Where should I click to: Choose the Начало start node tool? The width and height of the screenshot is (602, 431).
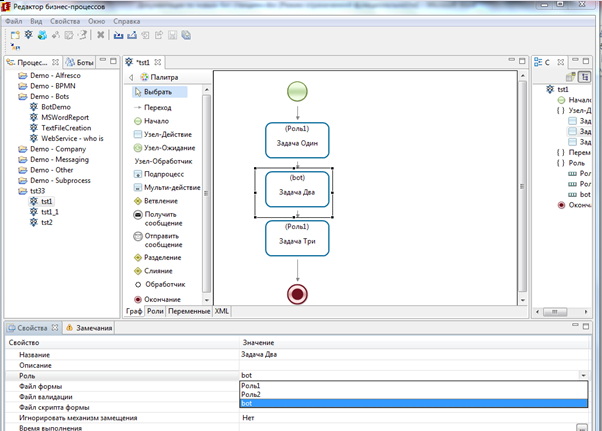coord(156,121)
